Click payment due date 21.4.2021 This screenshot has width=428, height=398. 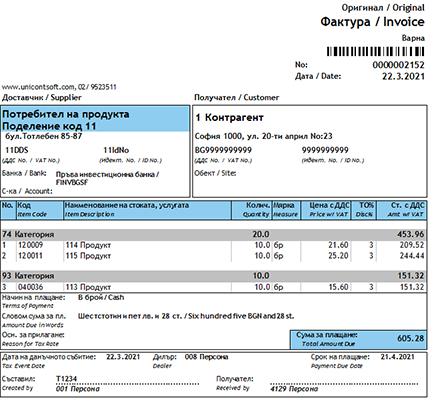(x=397, y=357)
